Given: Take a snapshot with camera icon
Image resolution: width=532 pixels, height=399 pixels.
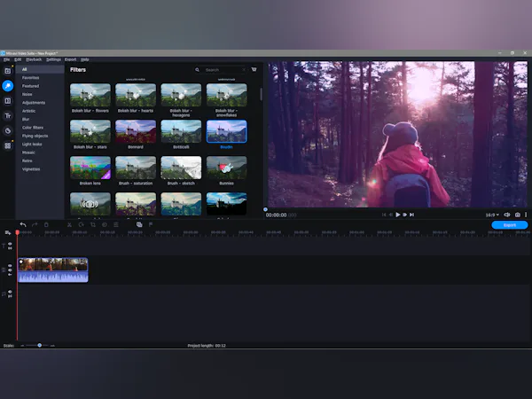Looking at the screenshot, I should (518, 215).
